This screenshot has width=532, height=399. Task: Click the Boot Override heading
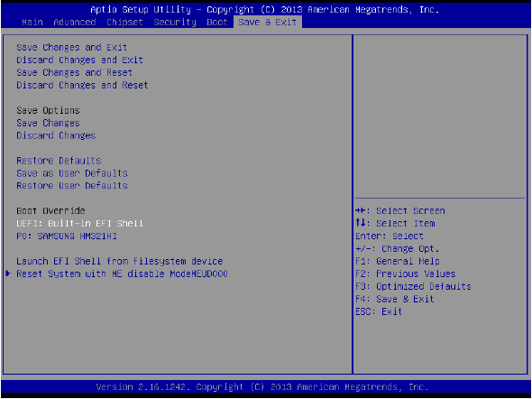pos(50,211)
